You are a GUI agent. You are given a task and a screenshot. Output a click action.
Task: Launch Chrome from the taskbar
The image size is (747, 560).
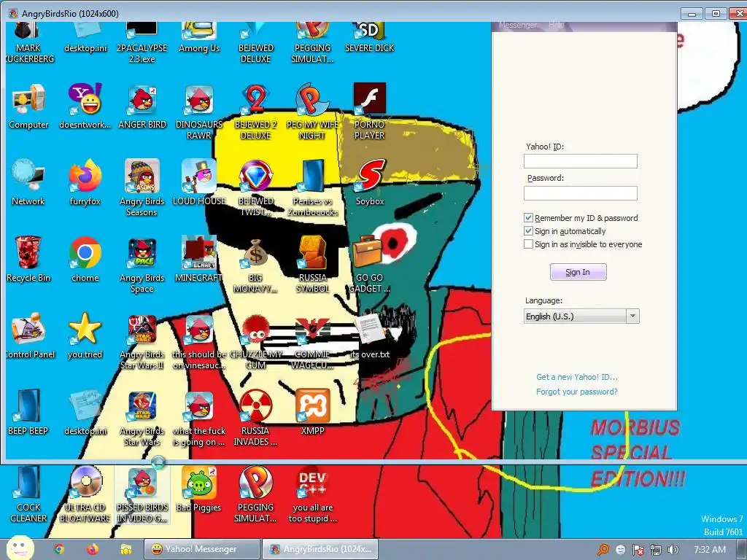coord(59,549)
